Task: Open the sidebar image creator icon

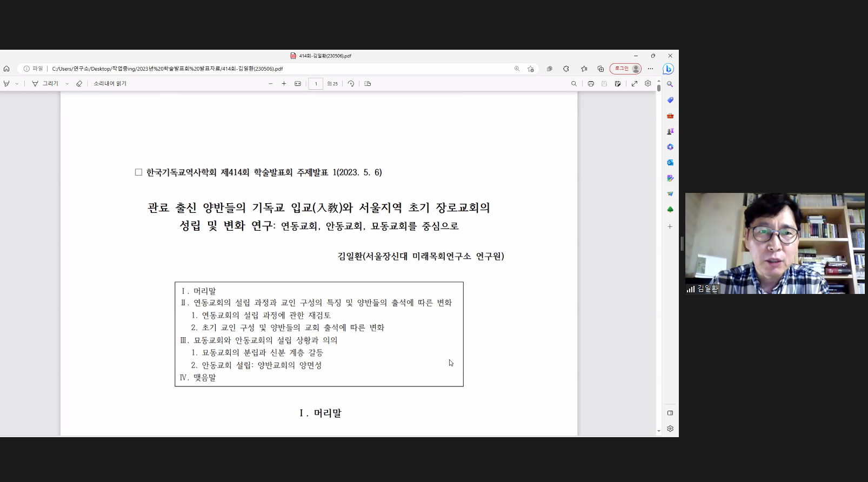Action: point(670,178)
